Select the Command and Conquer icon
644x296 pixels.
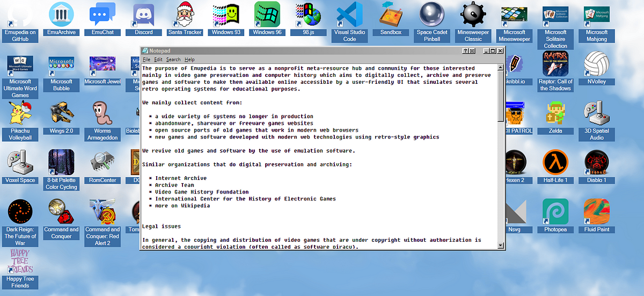coord(61,220)
